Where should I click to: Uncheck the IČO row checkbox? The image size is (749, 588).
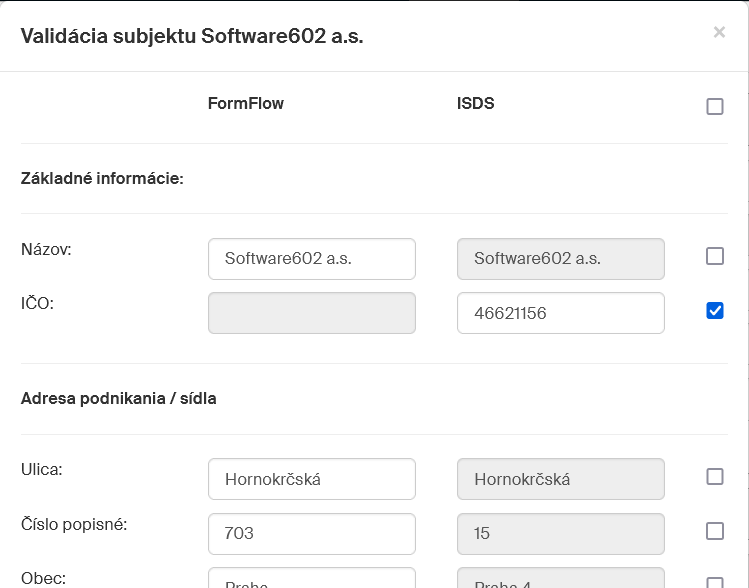click(x=715, y=311)
